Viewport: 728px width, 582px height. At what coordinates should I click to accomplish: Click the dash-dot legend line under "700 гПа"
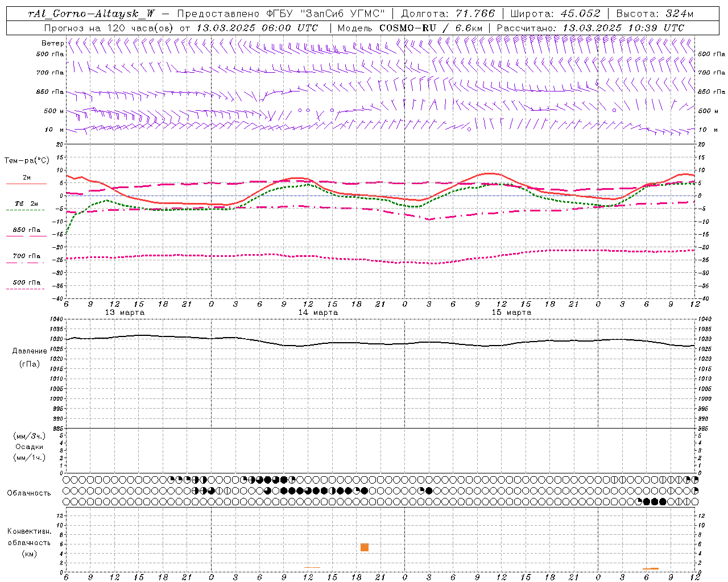(x=25, y=263)
